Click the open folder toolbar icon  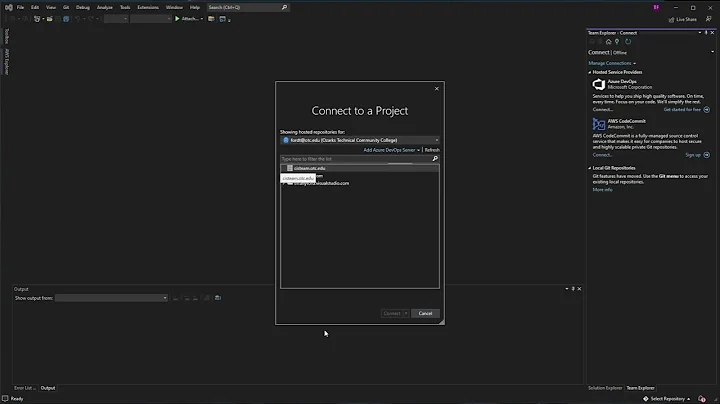tap(50, 19)
